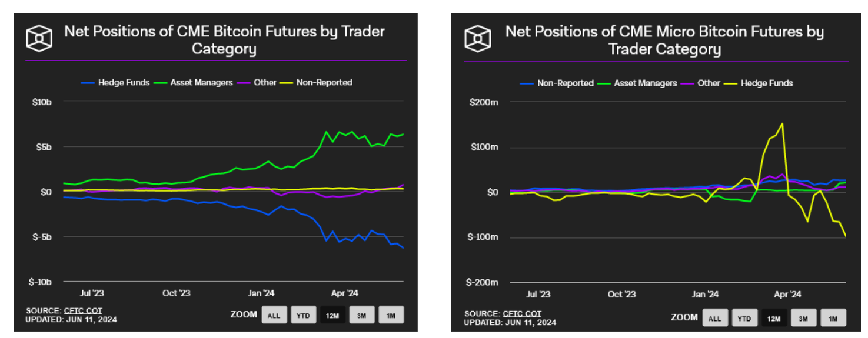The width and height of the screenshot is (868, 338).
Task: Set left chart zoom to ALL
Action: click(274, 315)
